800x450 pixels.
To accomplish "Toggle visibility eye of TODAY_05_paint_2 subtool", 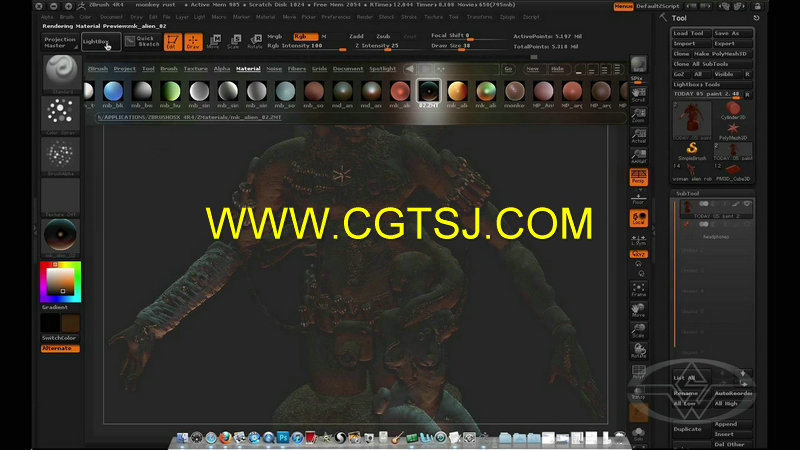I will pyautogui.click(x=747, y=204).
